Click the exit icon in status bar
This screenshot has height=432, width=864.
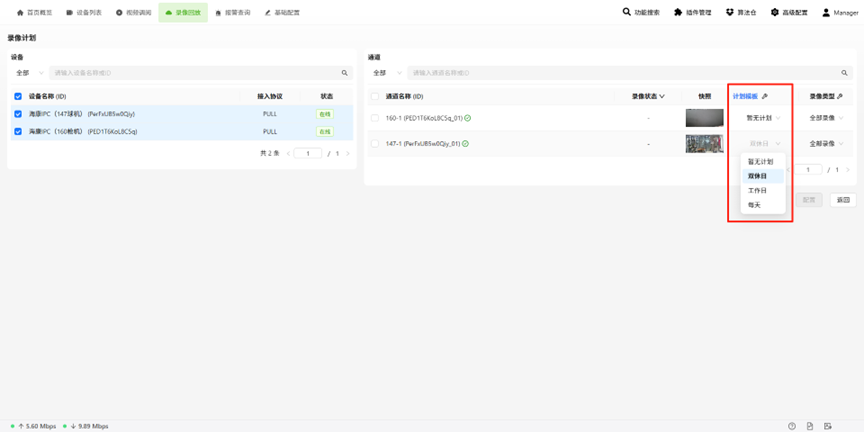coord(828,426)
